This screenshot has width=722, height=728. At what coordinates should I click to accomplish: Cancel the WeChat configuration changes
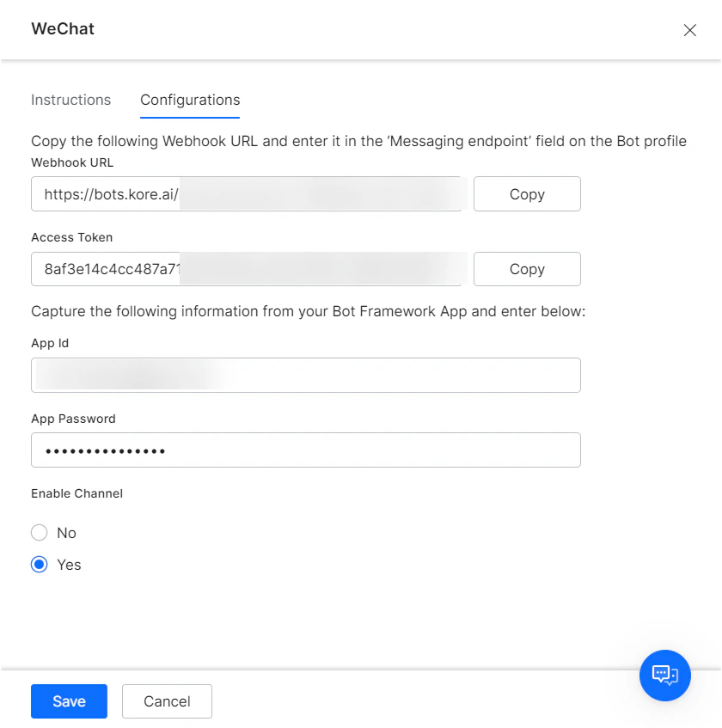[x=167, y=701]
